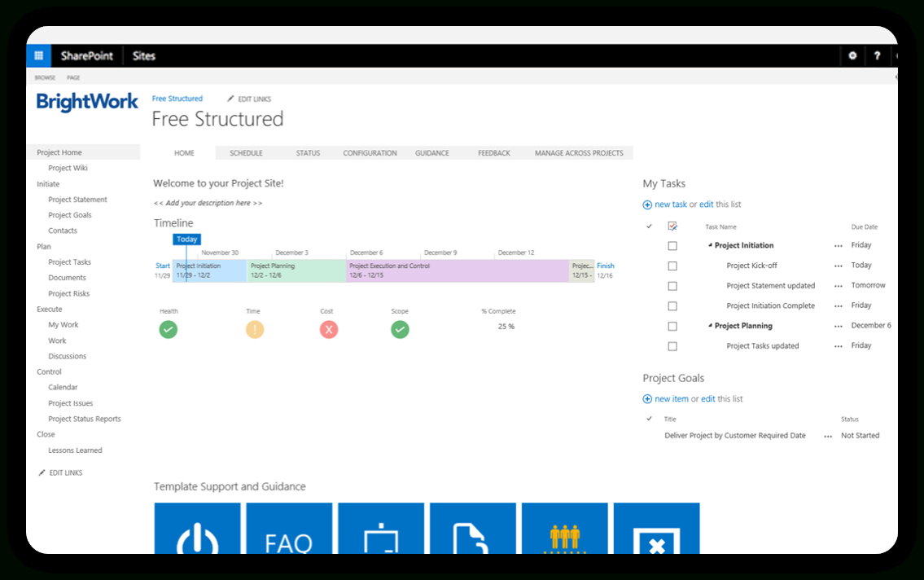Image resolution: width=924 pixels, height=580 pixels.
Task: Open the PAGE ribbon tab
Action: pyautogui.click(x=73, y=78)
